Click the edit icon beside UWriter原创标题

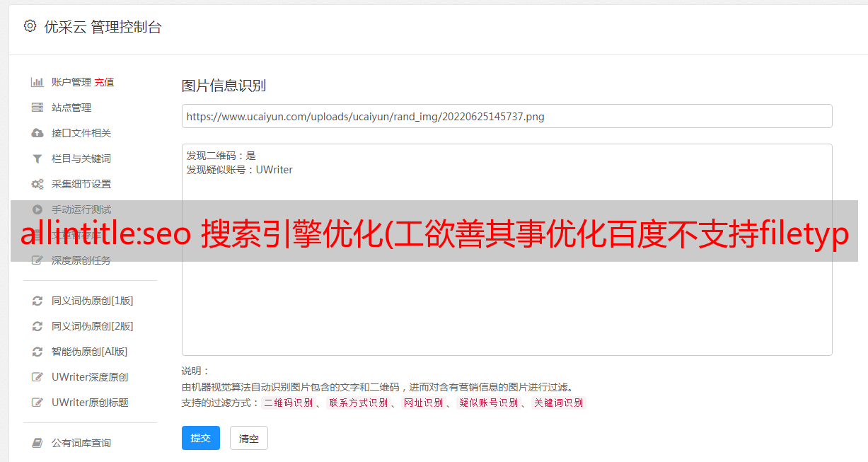pos(37,403)
